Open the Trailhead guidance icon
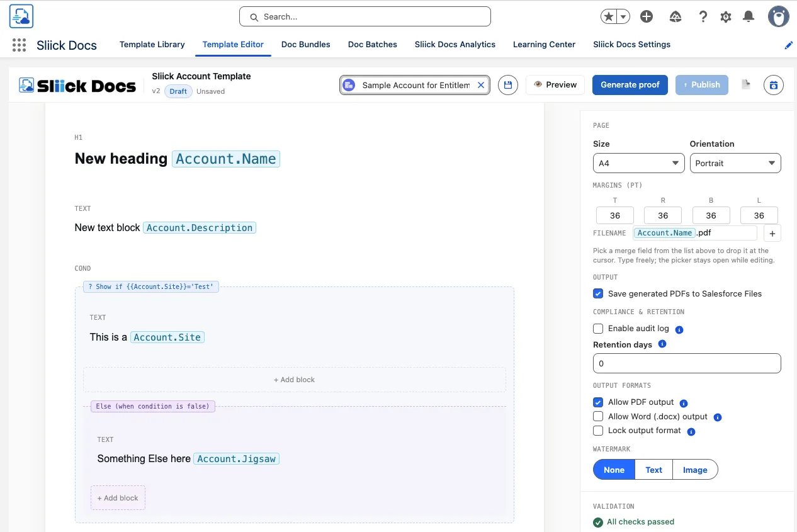 click(x=675, y=17)
